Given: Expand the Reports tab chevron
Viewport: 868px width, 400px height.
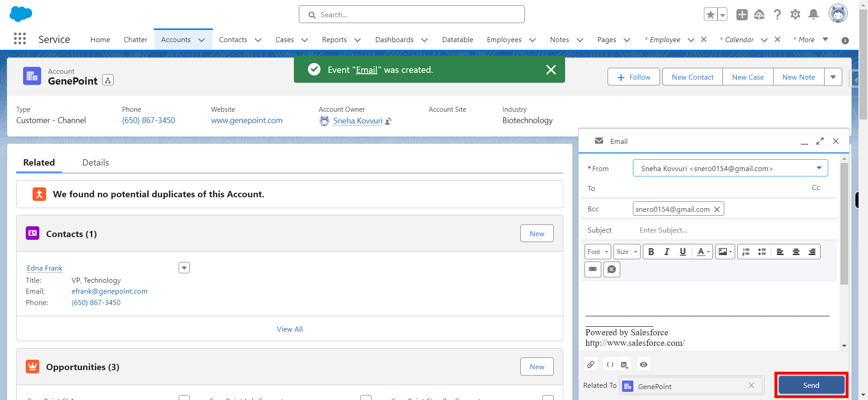Looking at the screenshot, I should tap(358, 40).
